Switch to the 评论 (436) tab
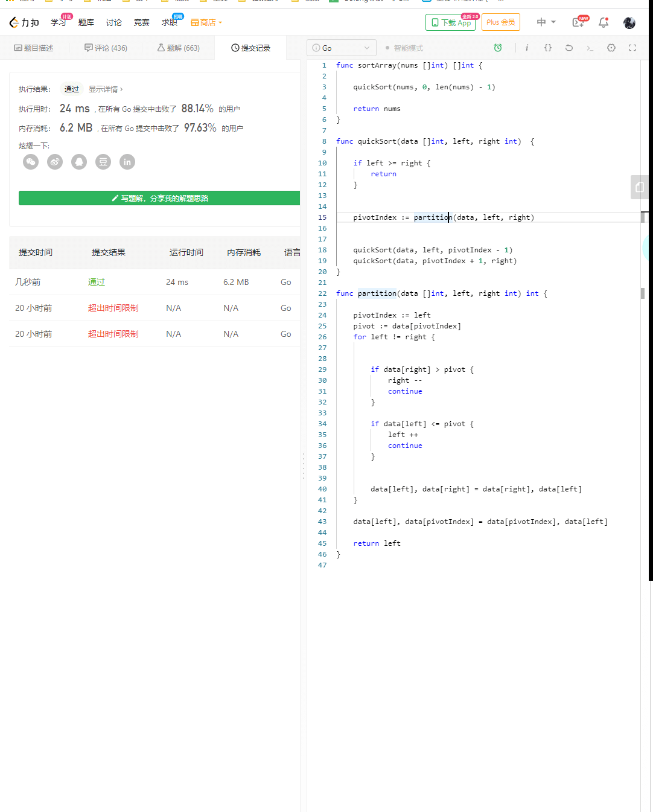Image resolution: width=653 pixels, height=812 pixels. [106, 48]
